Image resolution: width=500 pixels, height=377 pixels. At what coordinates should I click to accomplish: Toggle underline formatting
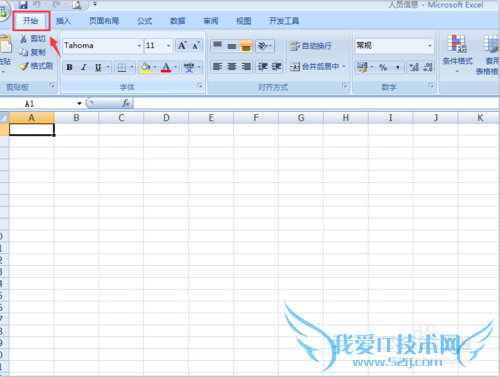pos(98,67)
